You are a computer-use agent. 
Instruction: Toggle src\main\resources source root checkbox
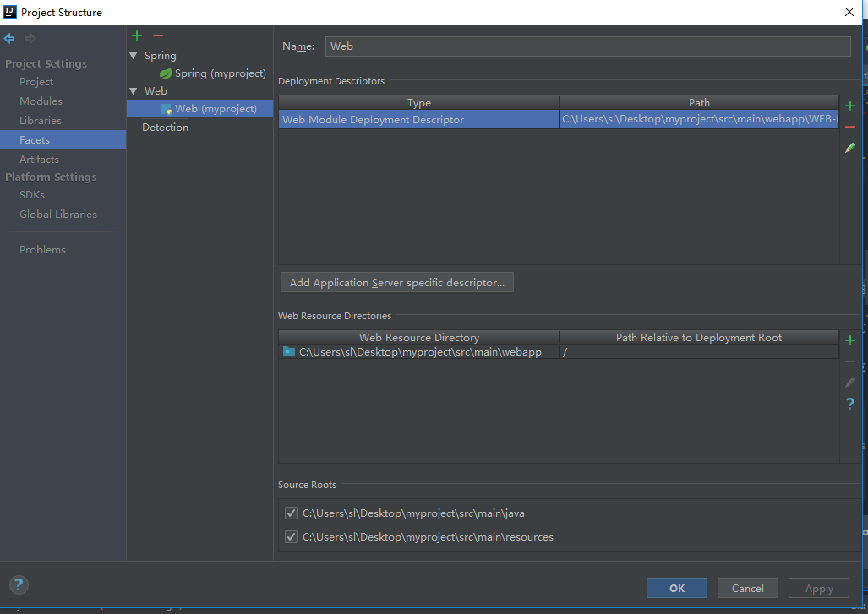(x=292, y=536)
